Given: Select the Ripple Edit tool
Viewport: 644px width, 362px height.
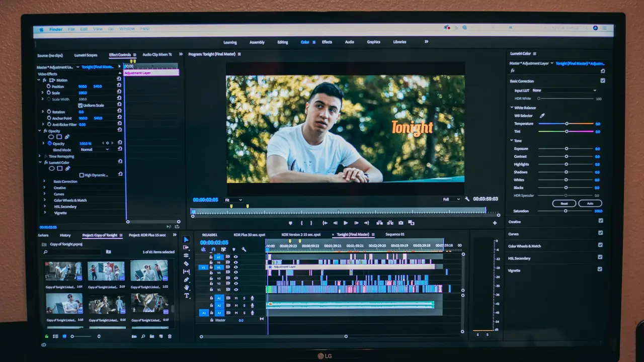Looking at the screenshot, I should (x=186, y=255).
